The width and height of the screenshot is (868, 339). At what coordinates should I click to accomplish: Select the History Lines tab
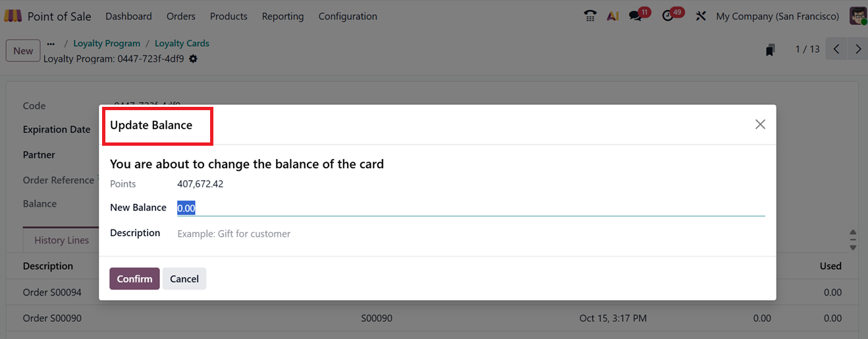tap(61, 240)
